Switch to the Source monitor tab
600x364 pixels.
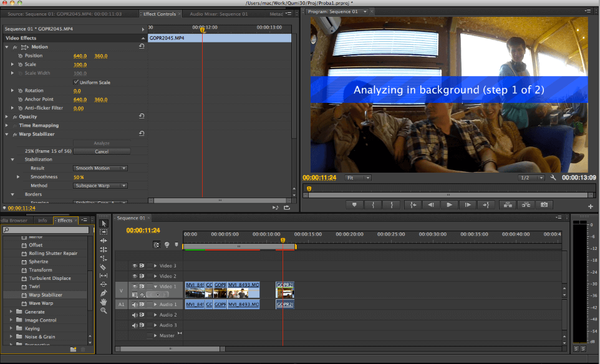(x=65, y=14)
